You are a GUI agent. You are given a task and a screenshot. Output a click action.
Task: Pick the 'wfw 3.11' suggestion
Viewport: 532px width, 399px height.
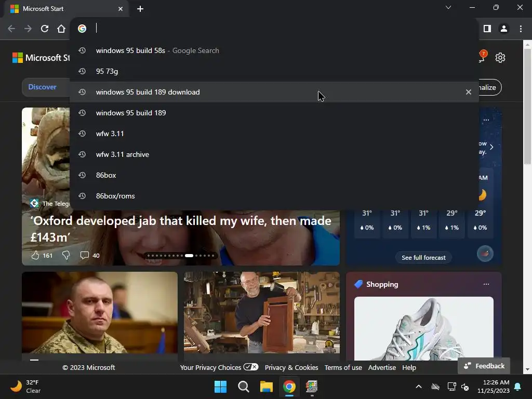tap(274, 134)
